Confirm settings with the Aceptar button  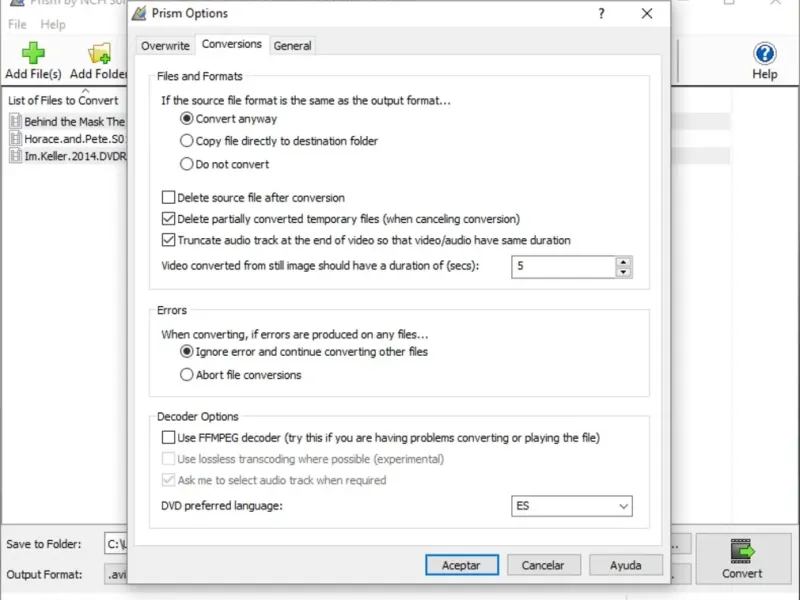pyautogui.click(x=462, y=565)
